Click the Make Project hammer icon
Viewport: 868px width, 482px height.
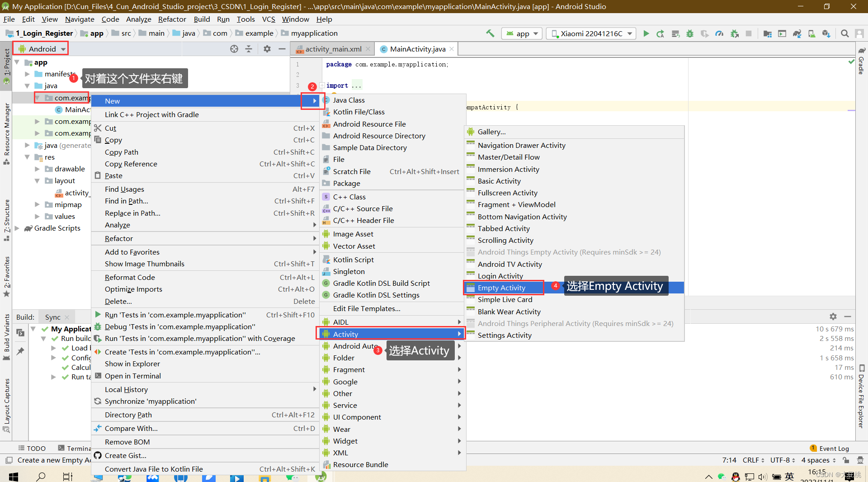[x=490, y=33]
